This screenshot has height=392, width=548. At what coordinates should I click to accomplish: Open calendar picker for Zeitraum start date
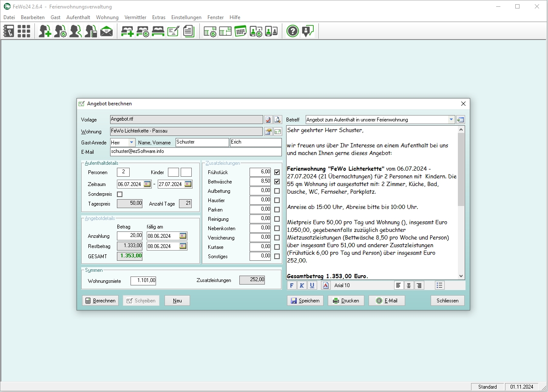[147, 184]
